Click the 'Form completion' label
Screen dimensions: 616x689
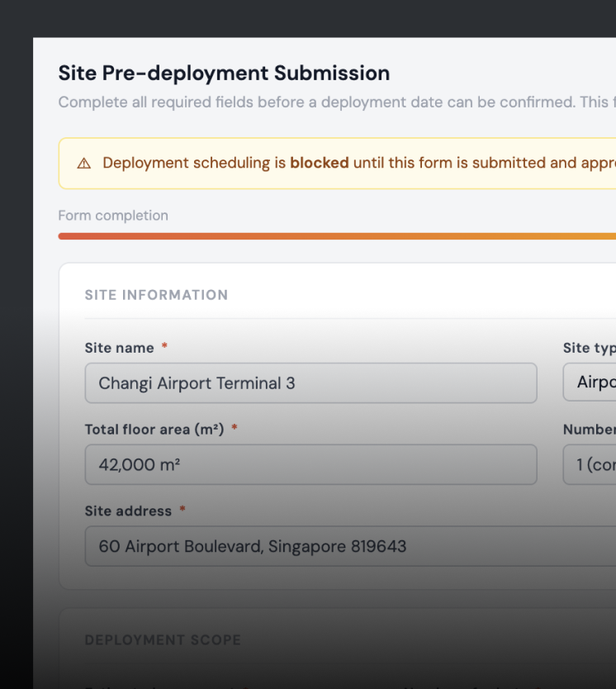(113, 216)
